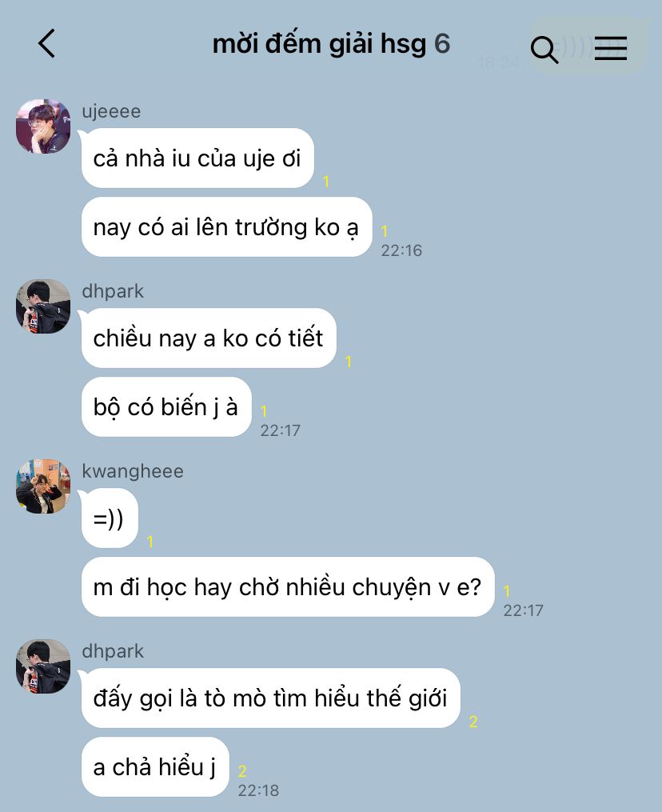The width and height of the screenshot is (662, 812).
Task: Select message 'nay có ai lên trường ko ạ'
Action: pyautogui.click(x=227, y=227)
